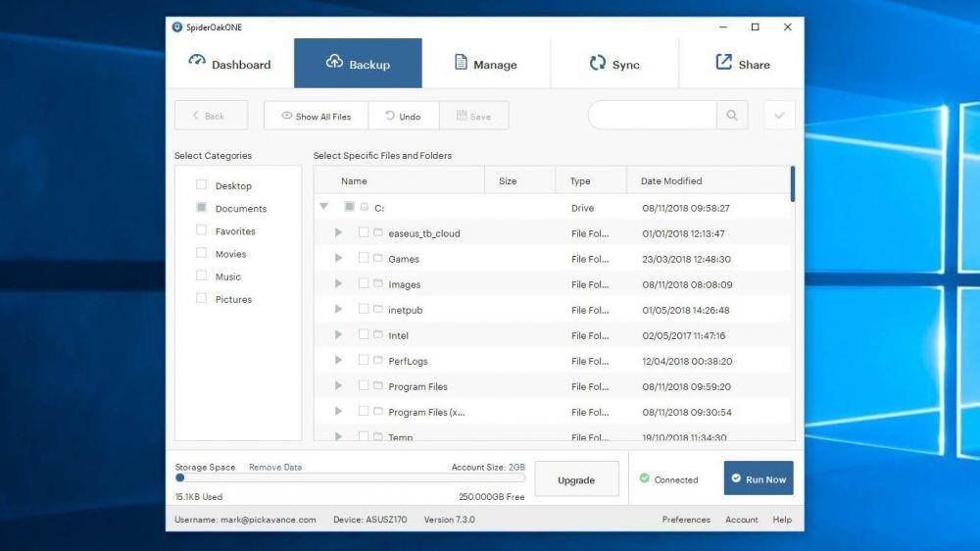Check the Movies category

coord(201,253)
